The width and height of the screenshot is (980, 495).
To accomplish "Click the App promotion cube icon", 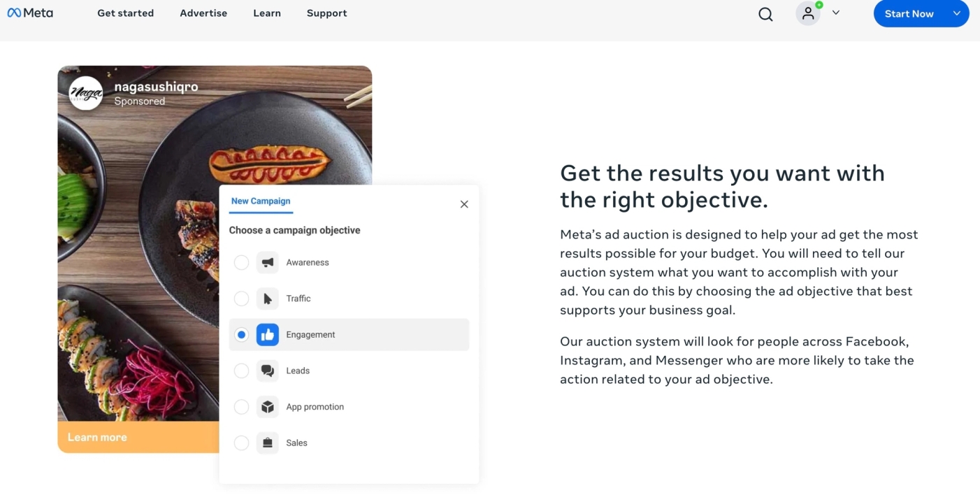I will 268,407.
